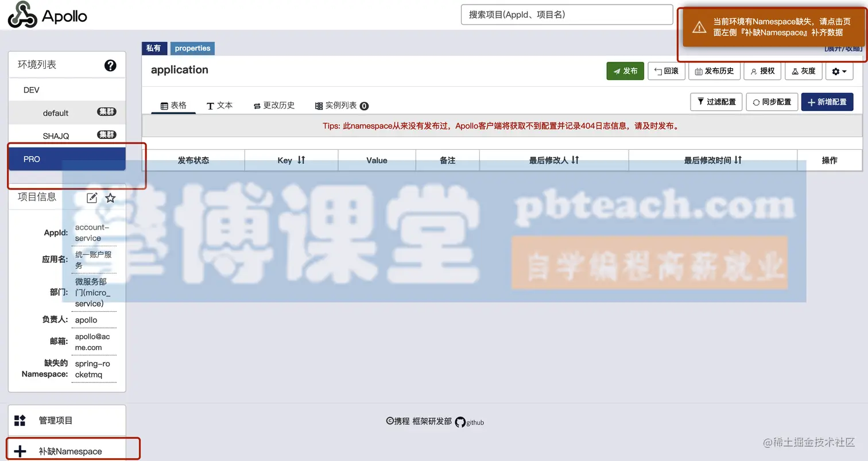Click the 负责人 value apollo

coord(86,320)
